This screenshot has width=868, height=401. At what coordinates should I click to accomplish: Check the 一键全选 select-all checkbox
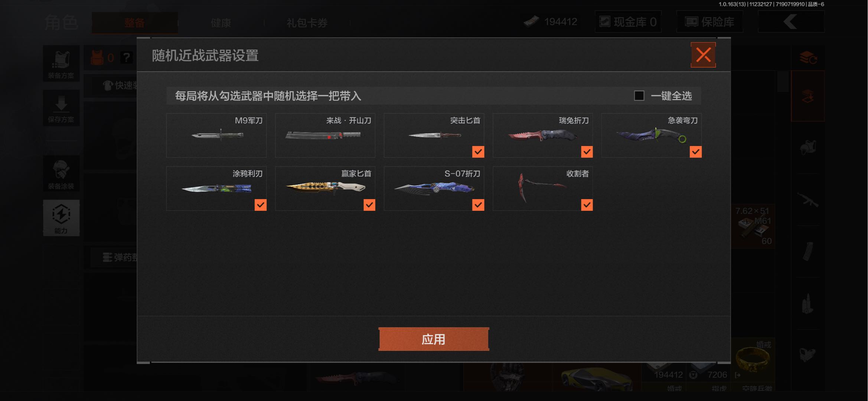(639, 96)
